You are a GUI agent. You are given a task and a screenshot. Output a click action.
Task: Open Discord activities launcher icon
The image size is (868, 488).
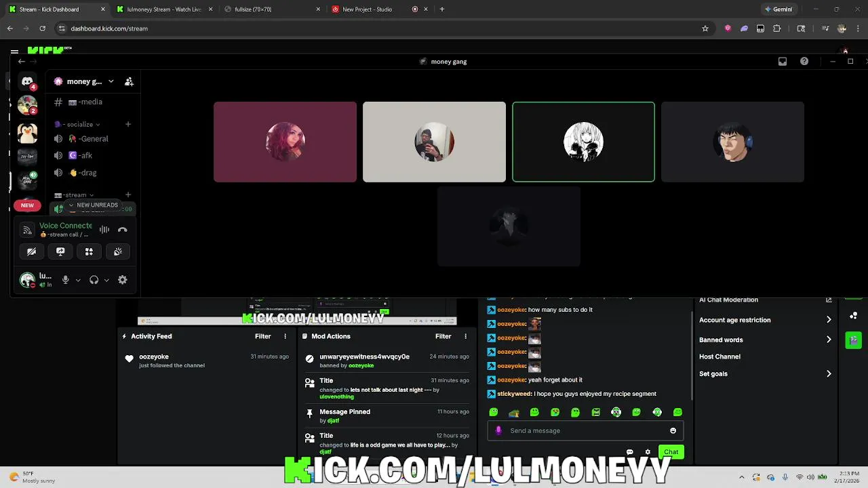point(89,251)
